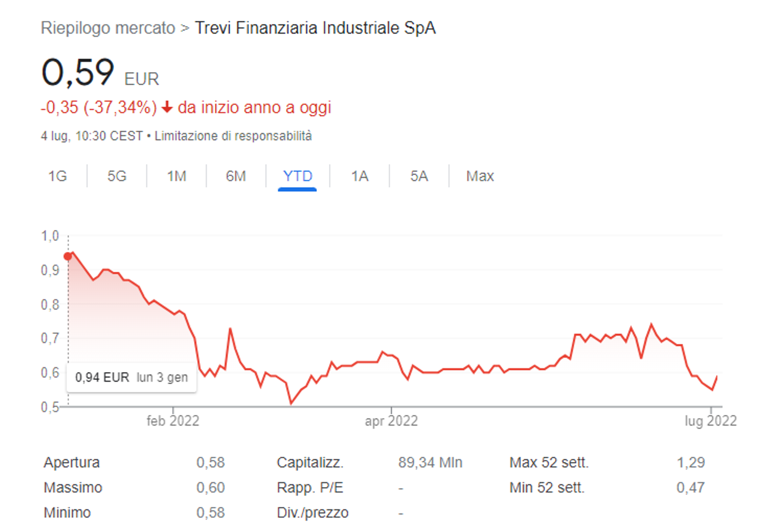The height and width of the screenshot is (532, 757).
Task: View the 5A price chart
Action: 419,176
